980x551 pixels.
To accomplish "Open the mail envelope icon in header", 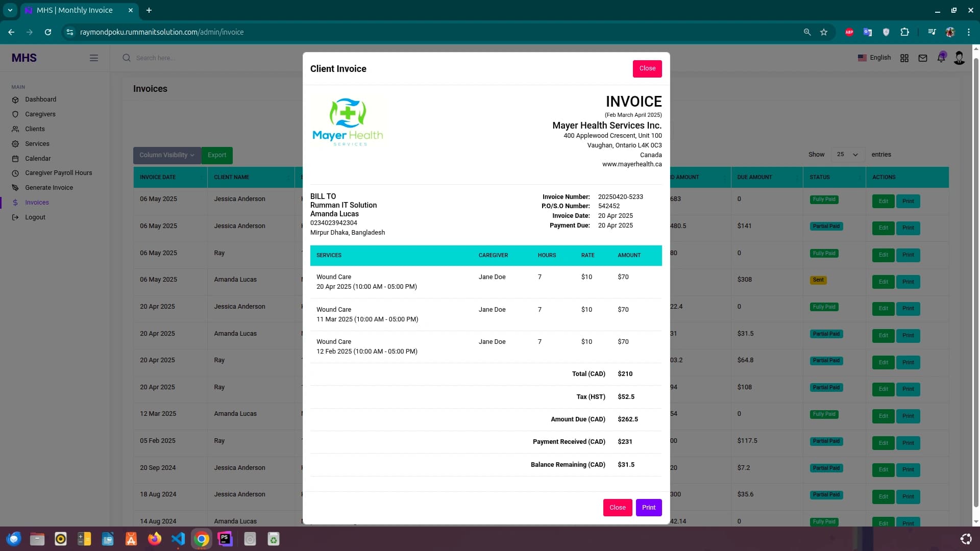I will (923, 58).
